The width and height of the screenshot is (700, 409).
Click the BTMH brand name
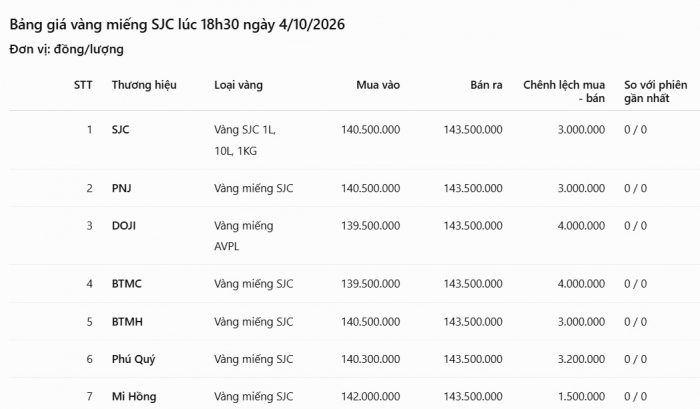(x=127, y=322)
